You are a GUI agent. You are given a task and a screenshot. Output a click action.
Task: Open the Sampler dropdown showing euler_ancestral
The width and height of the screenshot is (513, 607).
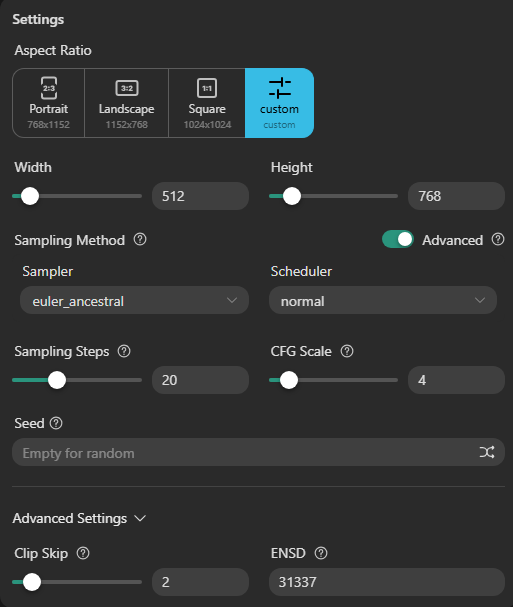coord(134,300)
